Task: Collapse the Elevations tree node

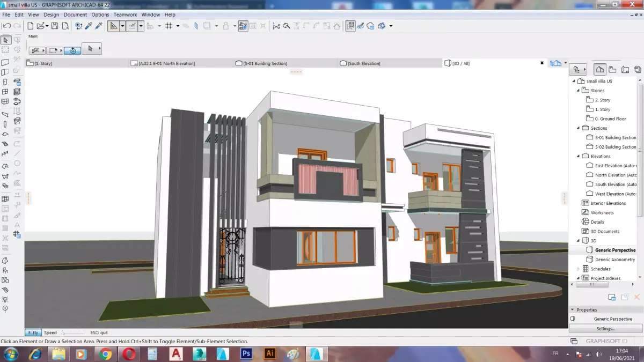Action: pyautogui.click(x=579, y=156)
